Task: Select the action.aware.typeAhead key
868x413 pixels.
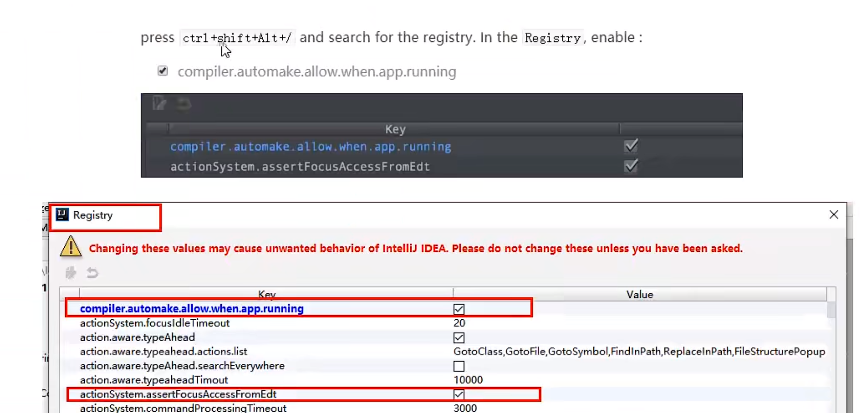Action: [137, 337]
